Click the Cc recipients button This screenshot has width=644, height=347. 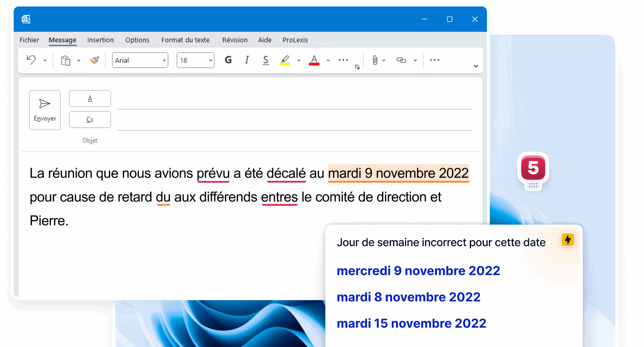tap(90, 120)
